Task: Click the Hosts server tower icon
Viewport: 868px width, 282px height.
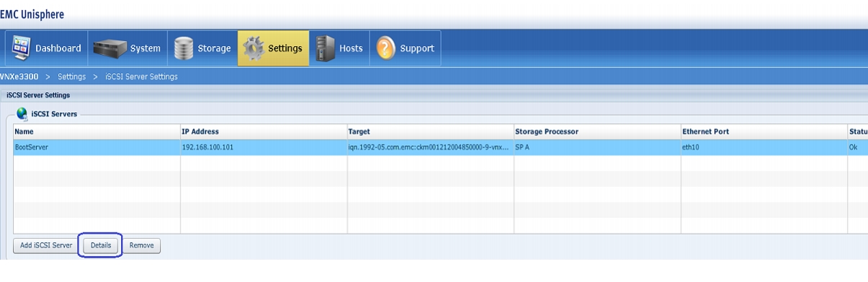Action: (x=325, y=48)
